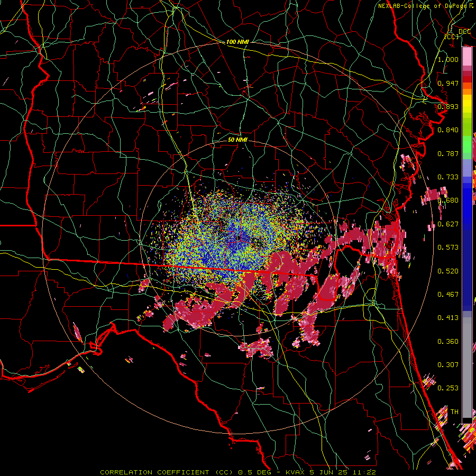Select the 0.467 legend value

pos(448,295)
